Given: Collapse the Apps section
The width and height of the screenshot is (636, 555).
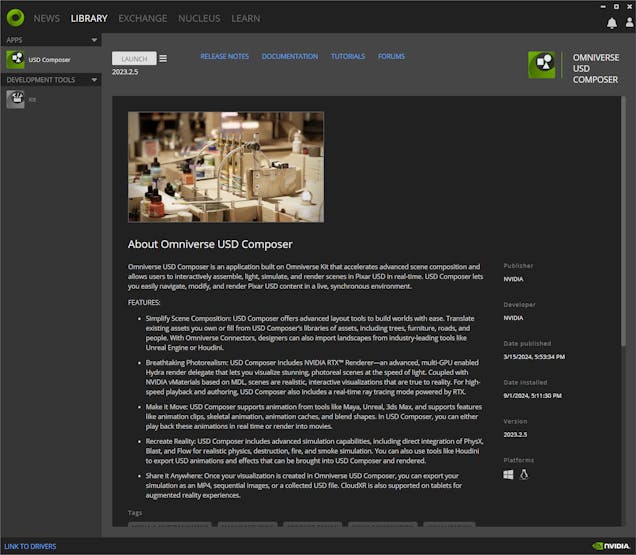Looking at the screenshot, I should pos(94,40).
